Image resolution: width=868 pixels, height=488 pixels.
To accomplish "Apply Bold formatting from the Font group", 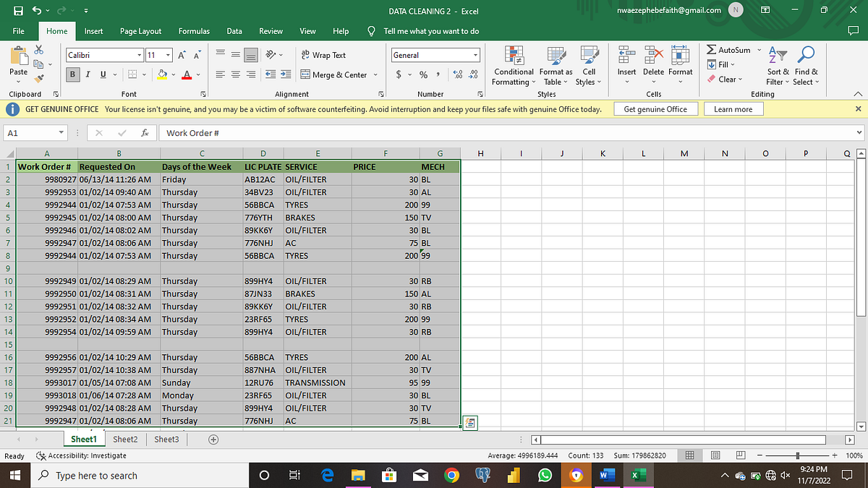I will point(72,74).
